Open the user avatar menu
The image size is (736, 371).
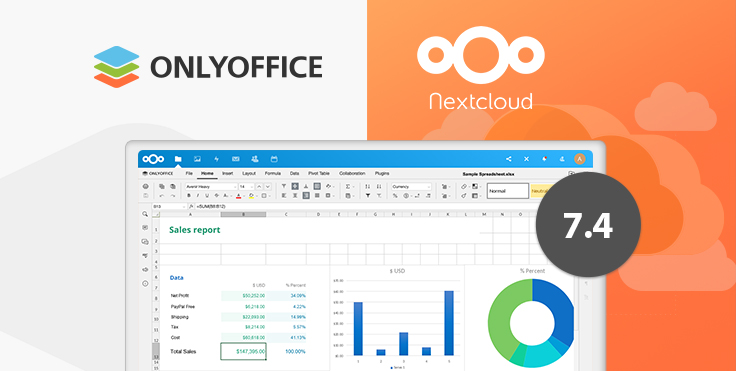click(580, 159)
